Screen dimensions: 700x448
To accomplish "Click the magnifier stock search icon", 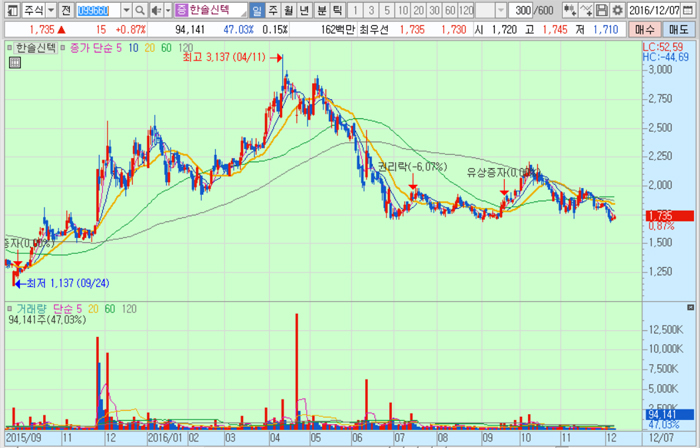I will coord(141,10).
